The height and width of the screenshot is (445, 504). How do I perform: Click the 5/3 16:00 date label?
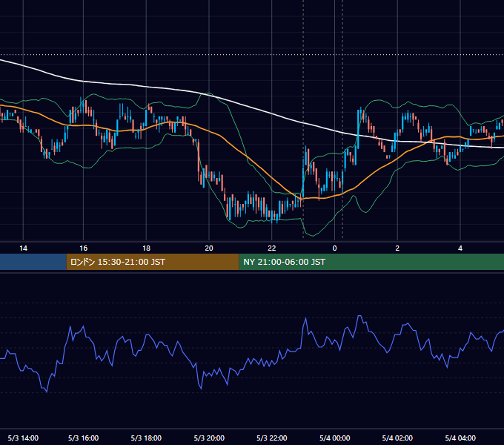pyautogui.click(x=83, y=438)
